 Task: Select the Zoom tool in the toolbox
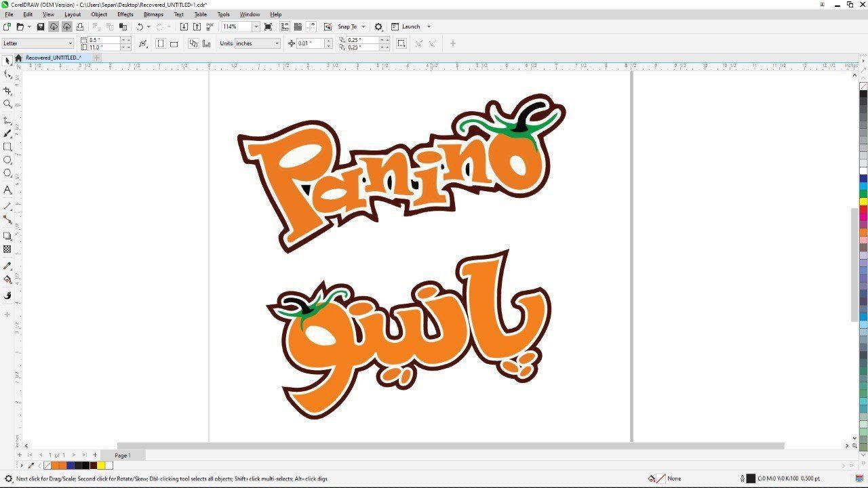point(7,104)
